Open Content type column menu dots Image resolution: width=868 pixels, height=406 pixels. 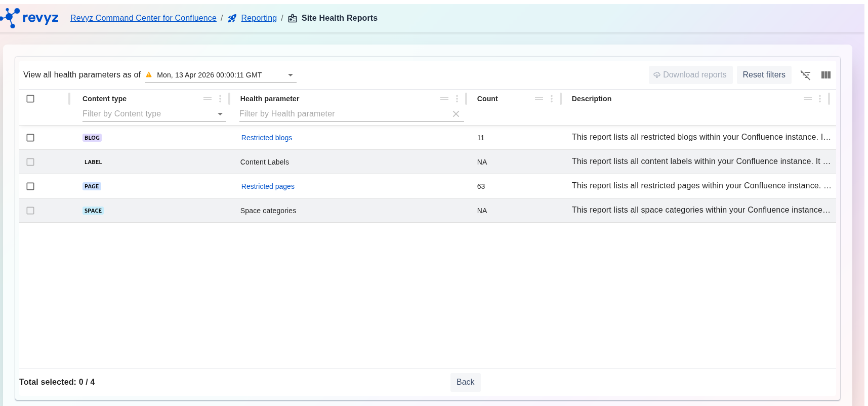[x=220, y=99]
